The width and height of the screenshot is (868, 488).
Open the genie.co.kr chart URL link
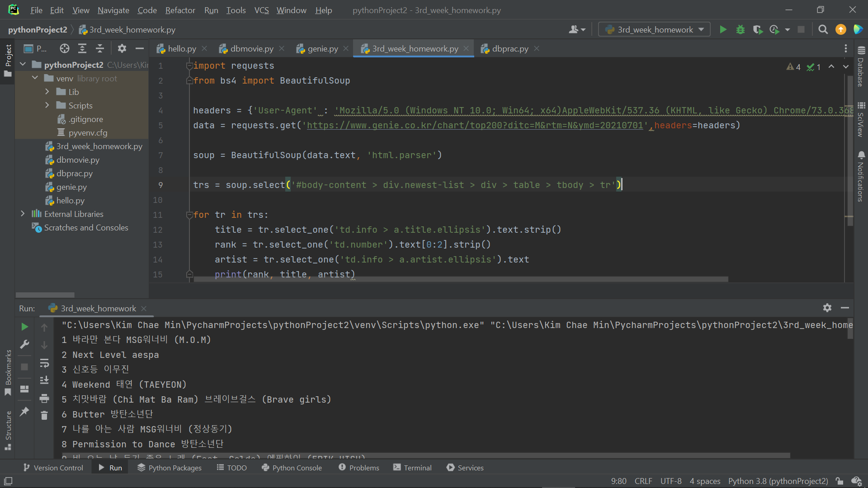click(x=475, y=125)
